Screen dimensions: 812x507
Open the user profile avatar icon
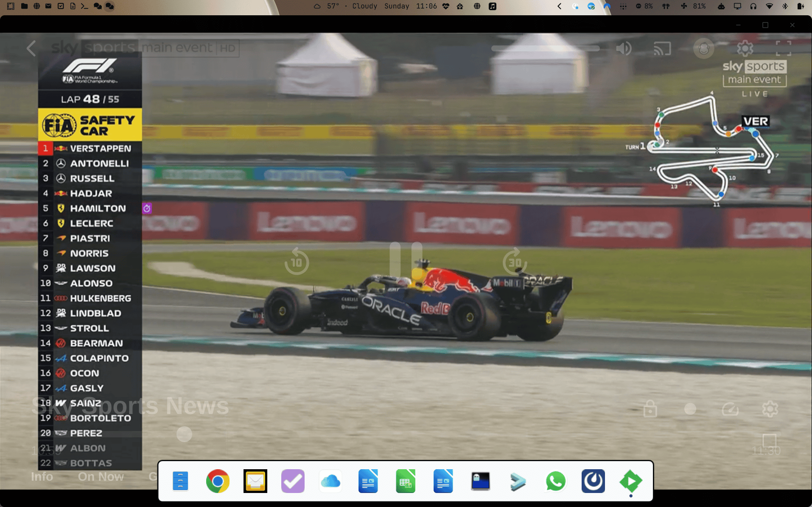(x=704, y=48)
